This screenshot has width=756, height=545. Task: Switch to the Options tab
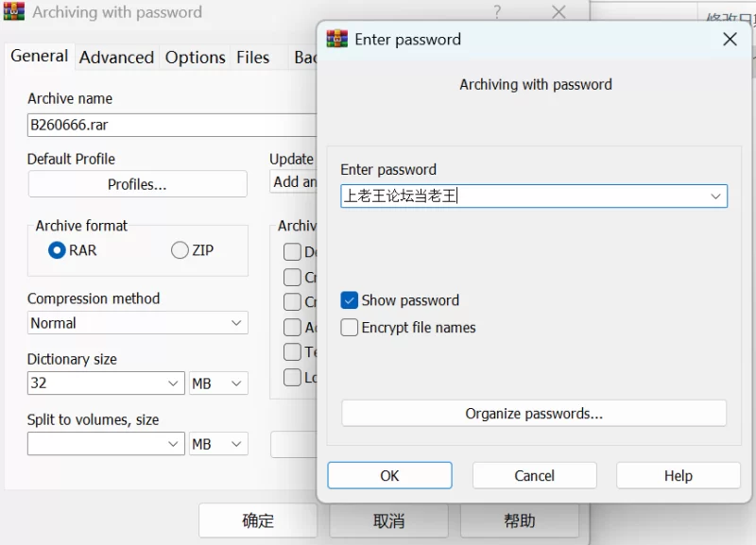click(x=196, y=58)
